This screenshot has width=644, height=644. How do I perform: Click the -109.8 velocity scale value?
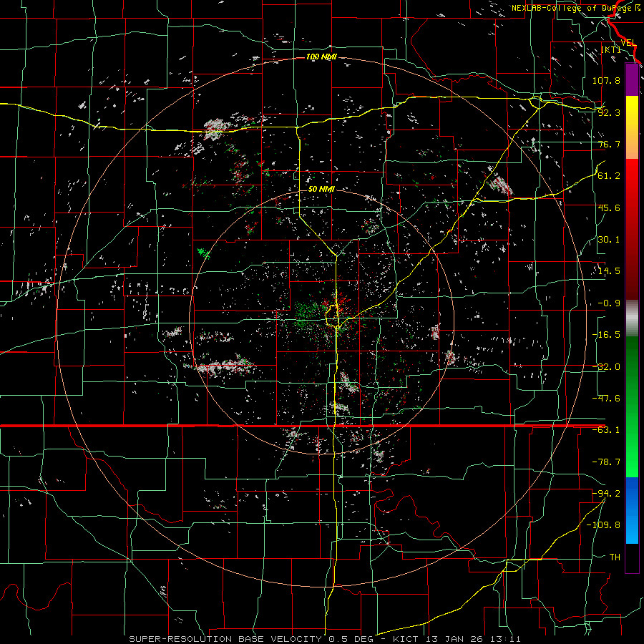click(603, 525)
